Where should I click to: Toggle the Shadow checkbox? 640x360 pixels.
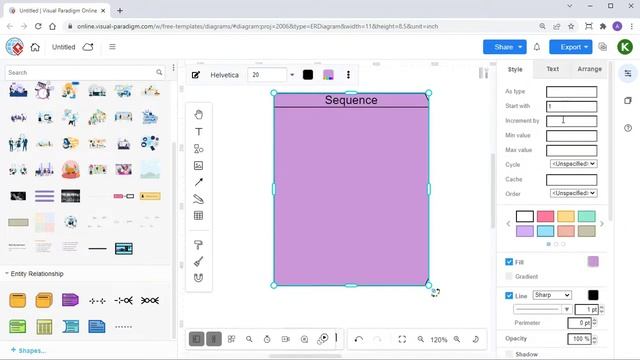pos(509,354)
